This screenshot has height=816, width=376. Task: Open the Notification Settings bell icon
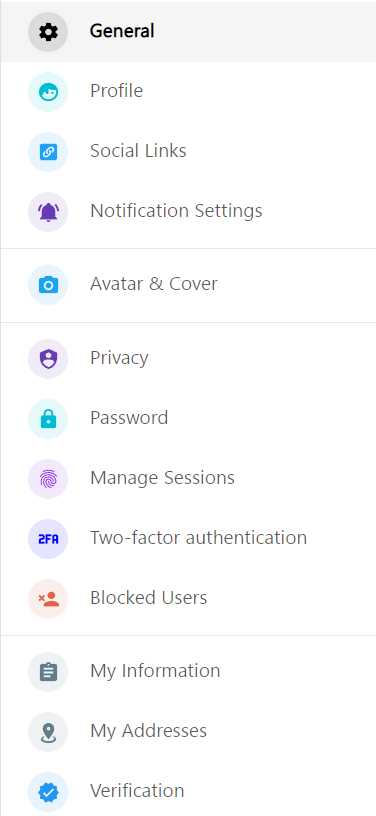[x=48, y=212]
